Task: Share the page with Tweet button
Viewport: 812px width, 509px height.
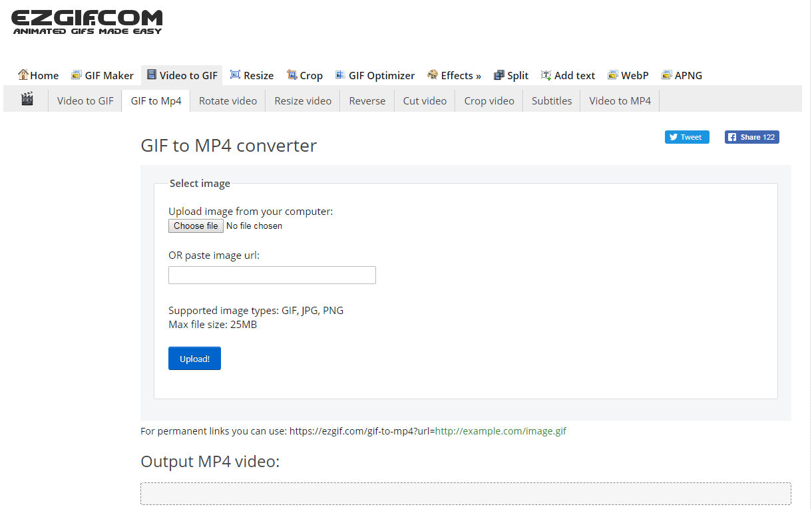Action: tap(686, 137)
